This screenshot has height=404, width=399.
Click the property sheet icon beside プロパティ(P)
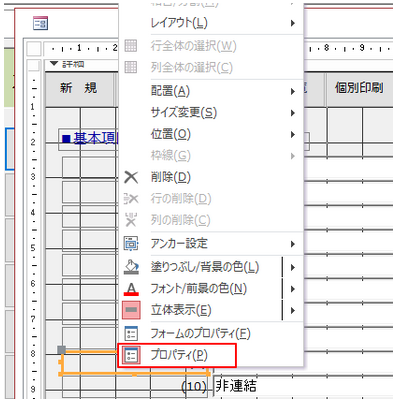(131, 355)
